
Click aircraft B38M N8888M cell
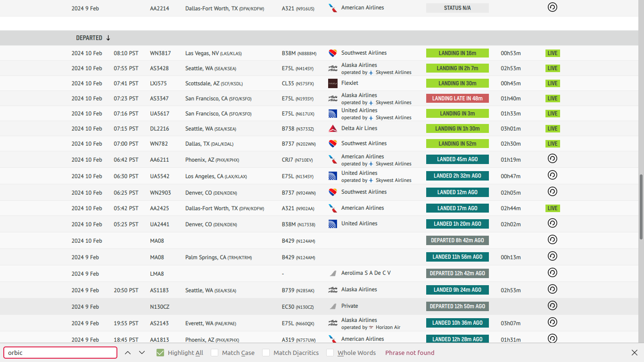(299, 53)
